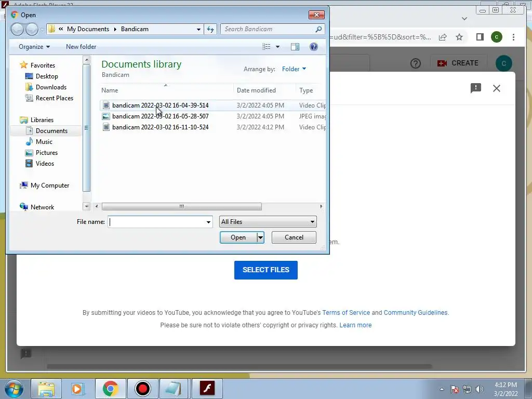Image resolution: width=532 pixels, height=399 pixels.
Task: Select the Music library
Action: pos(44,142)
